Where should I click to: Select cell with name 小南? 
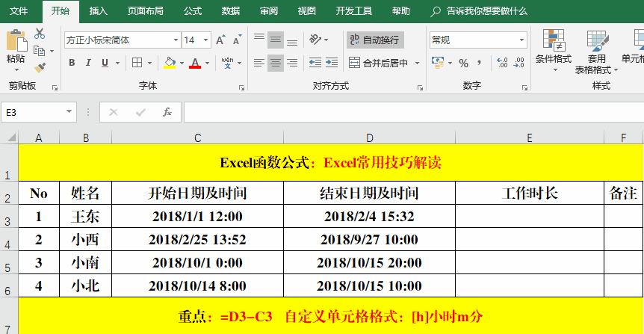coord(85,262)
